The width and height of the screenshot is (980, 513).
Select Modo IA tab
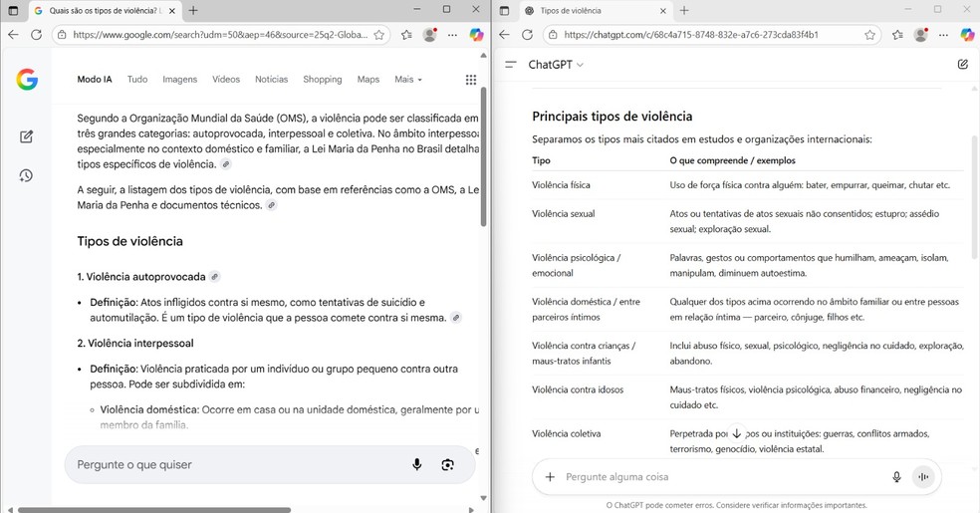(x=95, y=80)
